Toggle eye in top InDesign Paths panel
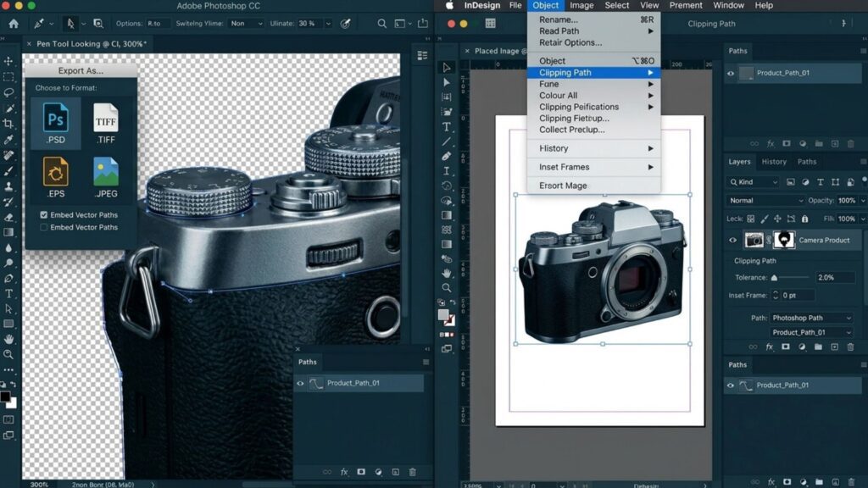The width and height of the screenshot is (868, 488). (x=731, y=73)
